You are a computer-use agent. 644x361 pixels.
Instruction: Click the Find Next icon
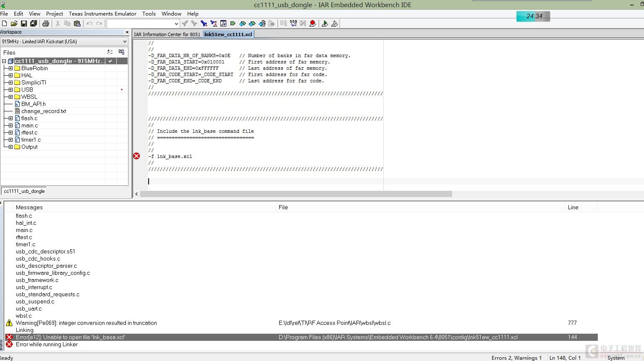pos(194,24)
